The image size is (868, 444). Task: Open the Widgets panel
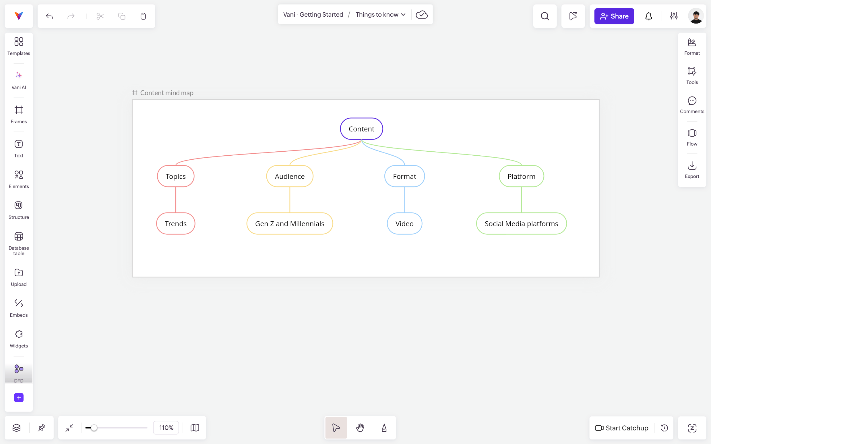[x=19, y=339]
